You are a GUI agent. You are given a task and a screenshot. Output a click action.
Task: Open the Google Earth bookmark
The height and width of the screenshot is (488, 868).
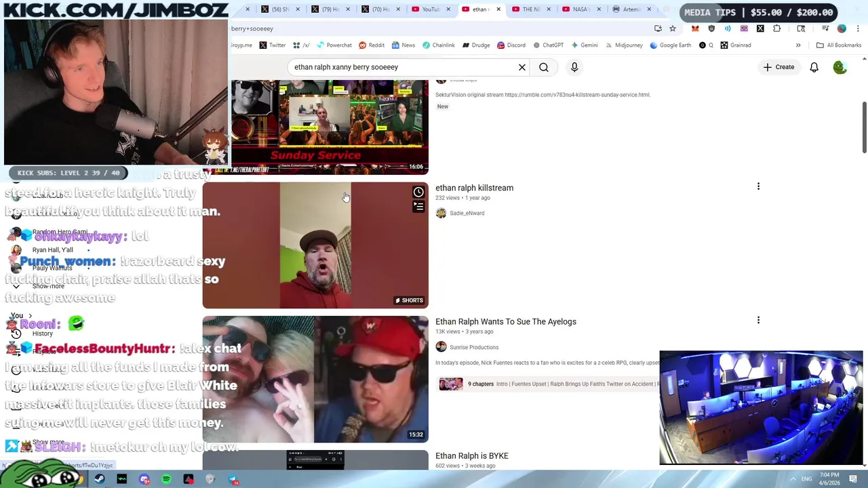click(x=670, y=45)
